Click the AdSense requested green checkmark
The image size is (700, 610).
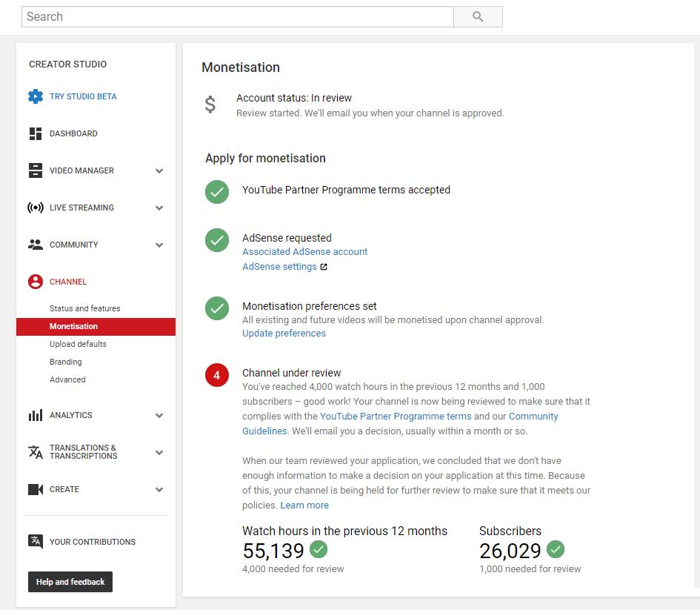tap(217, 240)
